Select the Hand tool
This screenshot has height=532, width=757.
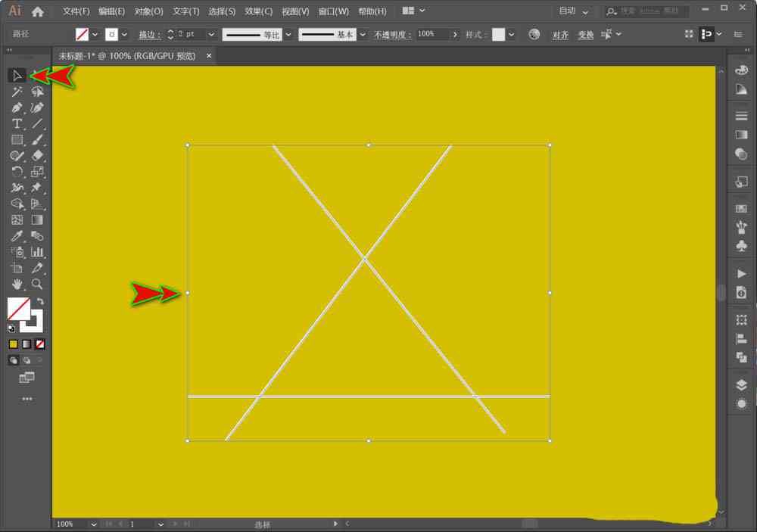click(x=17, y=284)
